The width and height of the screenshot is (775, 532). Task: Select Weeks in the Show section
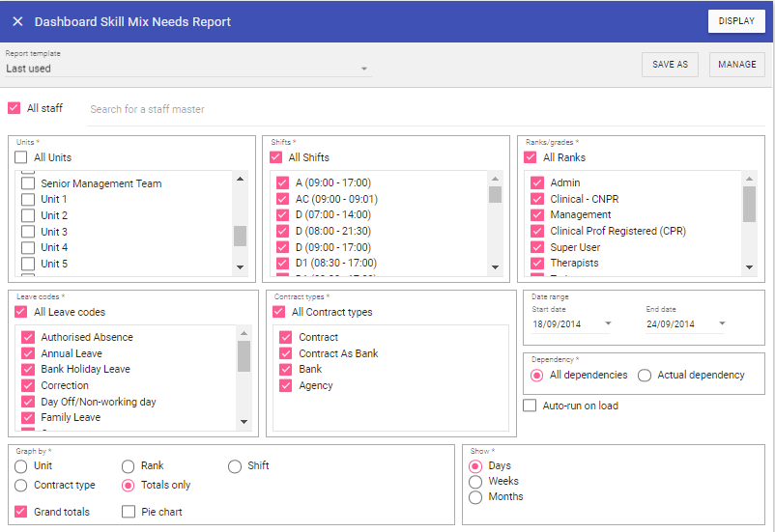[x=474, y=481]
